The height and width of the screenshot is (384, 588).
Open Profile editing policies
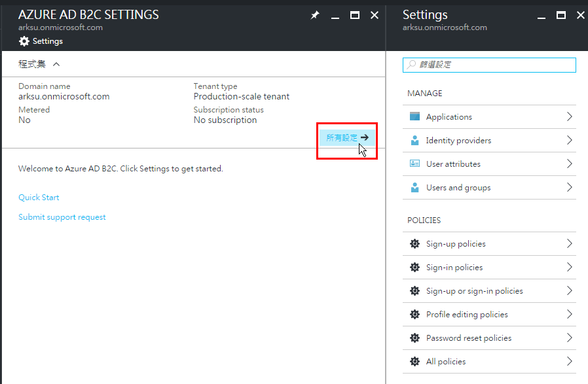(x=489, y=315)
